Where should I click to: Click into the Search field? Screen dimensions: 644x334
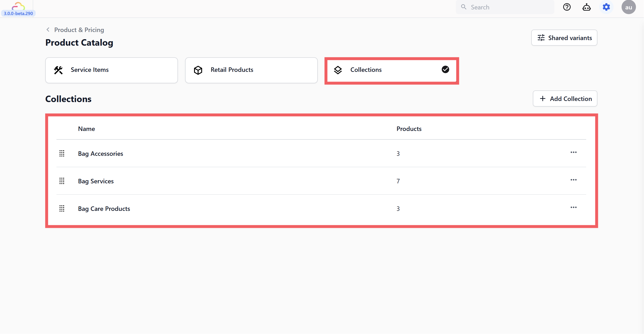[508, 7]
